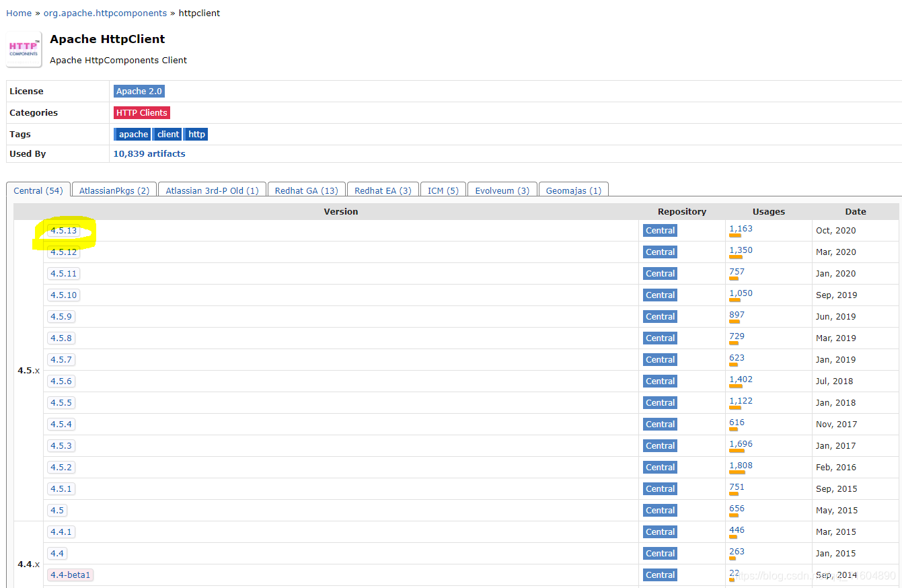
Task: Open the HTTP Clients category tag
Action: tap(141, 113)
